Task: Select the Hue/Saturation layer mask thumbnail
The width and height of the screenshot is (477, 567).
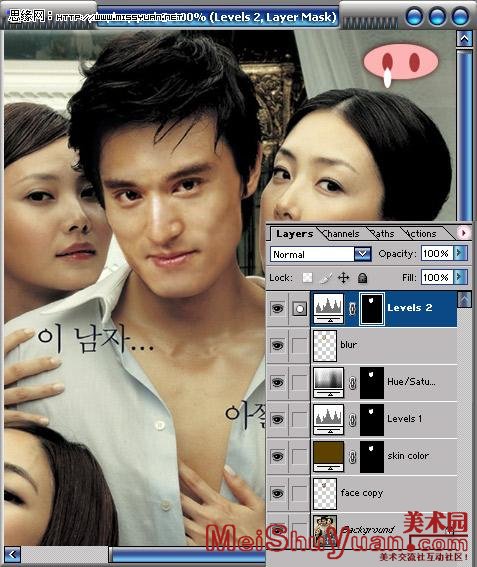Action: 372,383
